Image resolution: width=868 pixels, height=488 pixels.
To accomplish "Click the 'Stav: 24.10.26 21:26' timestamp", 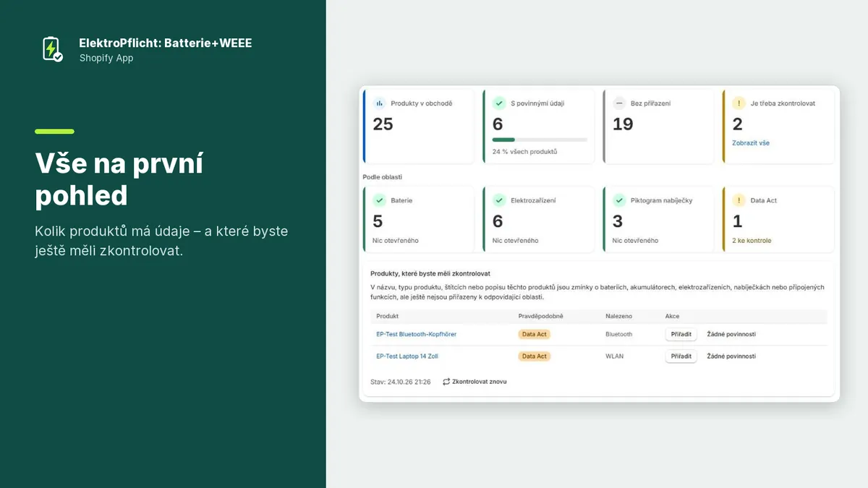I will [x=400, y=381].
